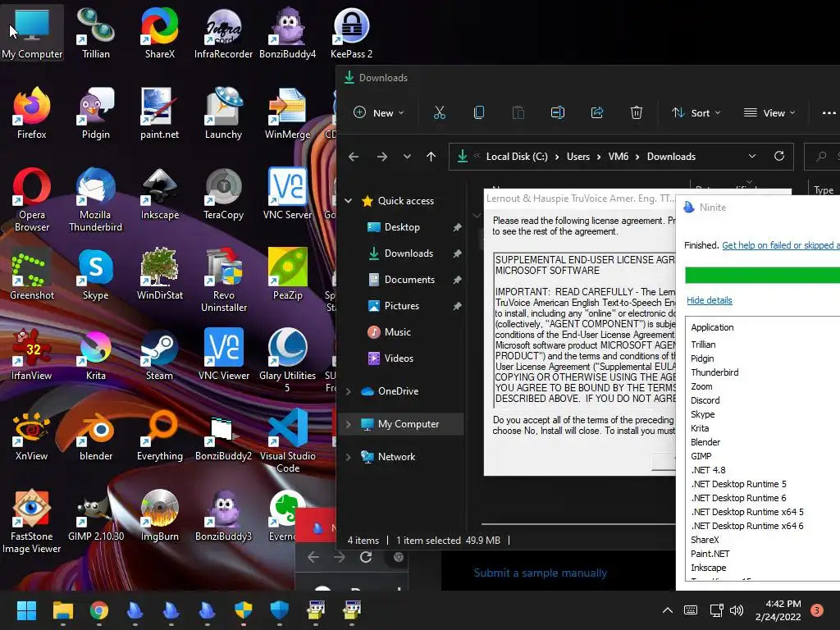
Task: Select the Skype desktop icon
Action: (95, 274)
